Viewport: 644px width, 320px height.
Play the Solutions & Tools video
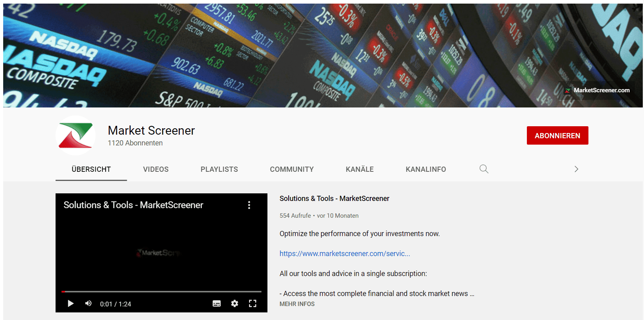click(x=71, y=304)
